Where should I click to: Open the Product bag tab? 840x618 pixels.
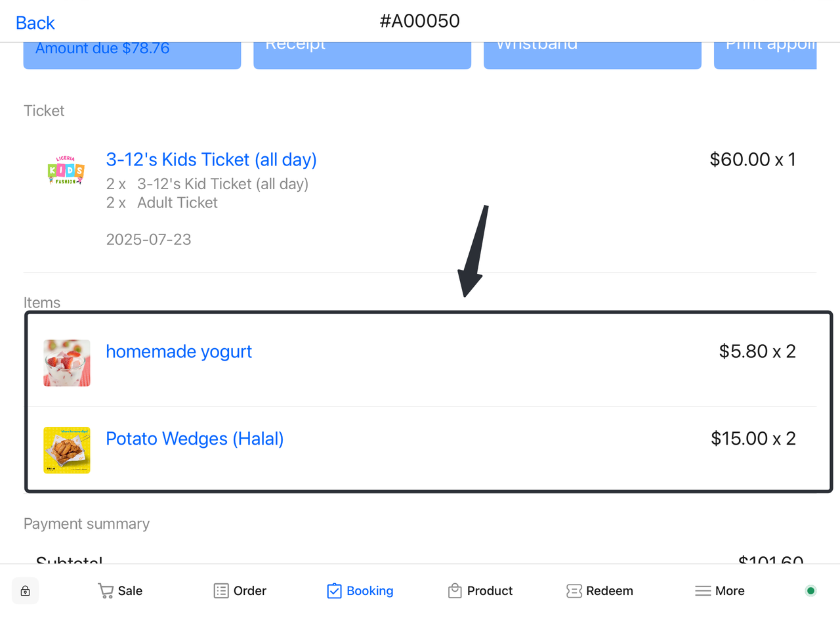[480, 591]
